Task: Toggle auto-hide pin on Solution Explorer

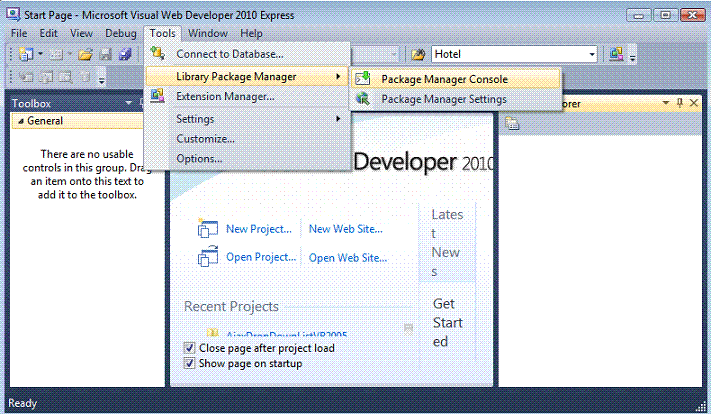Action: pyautogui.click(x=679, y=103)
